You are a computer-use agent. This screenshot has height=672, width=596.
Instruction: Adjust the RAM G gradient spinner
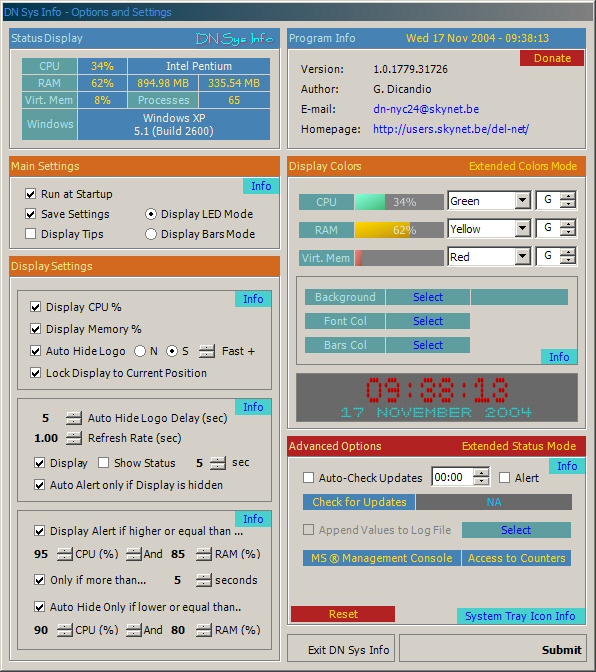point(568,228)
